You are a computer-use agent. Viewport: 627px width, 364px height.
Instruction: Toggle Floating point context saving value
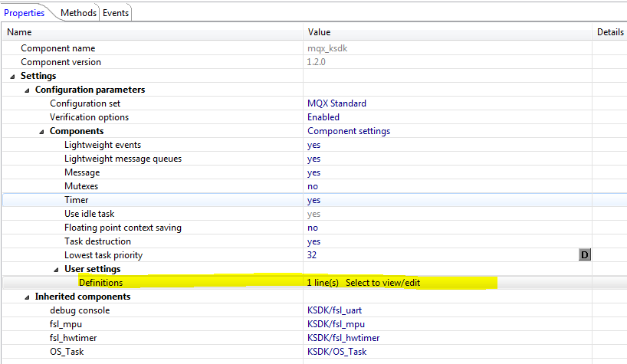pyautogui.click(x=313, y=228)
